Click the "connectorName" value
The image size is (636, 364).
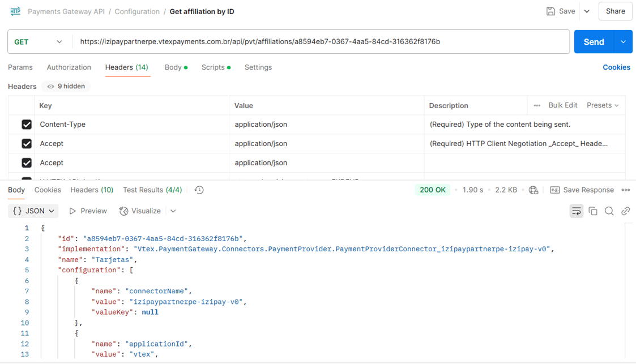156,291
